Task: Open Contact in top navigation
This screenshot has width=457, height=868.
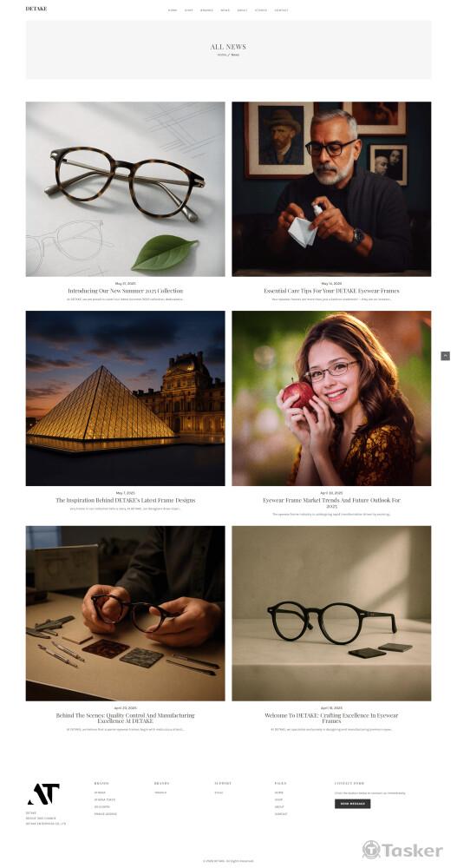Action: click(281, 10)
